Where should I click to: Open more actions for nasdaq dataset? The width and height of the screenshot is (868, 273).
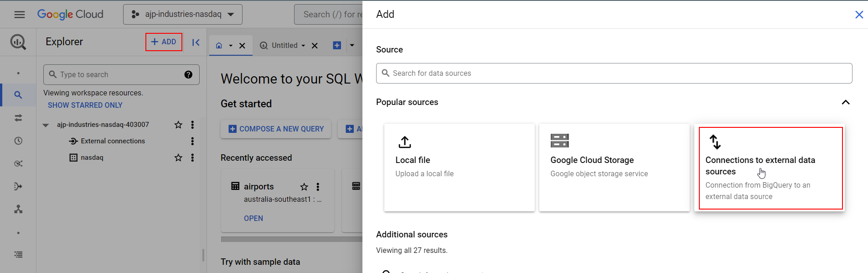coord(192,157)
